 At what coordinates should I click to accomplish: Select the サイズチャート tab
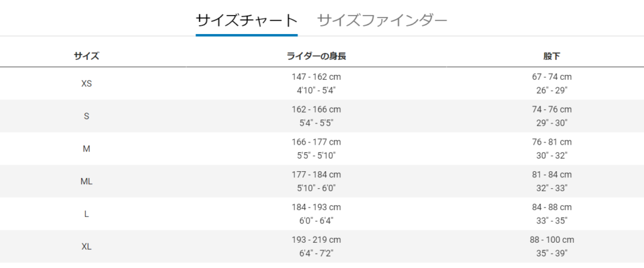point(247,20)
